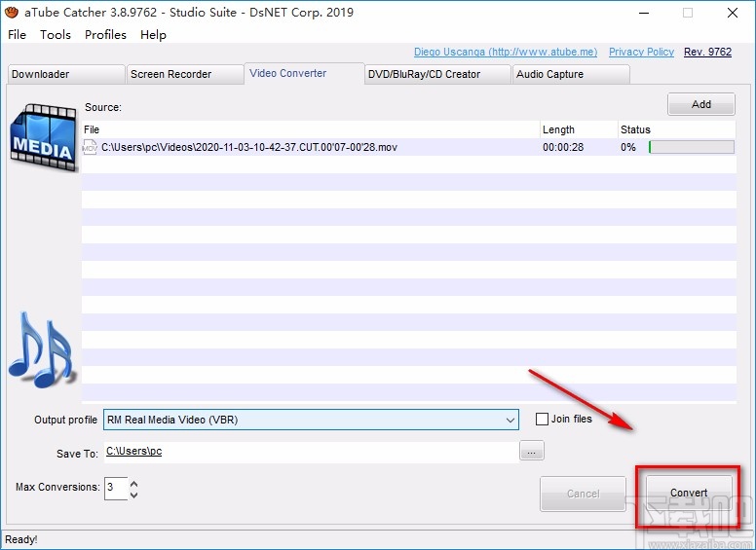Browse for save folder with ellipsis button

(532, 451)
